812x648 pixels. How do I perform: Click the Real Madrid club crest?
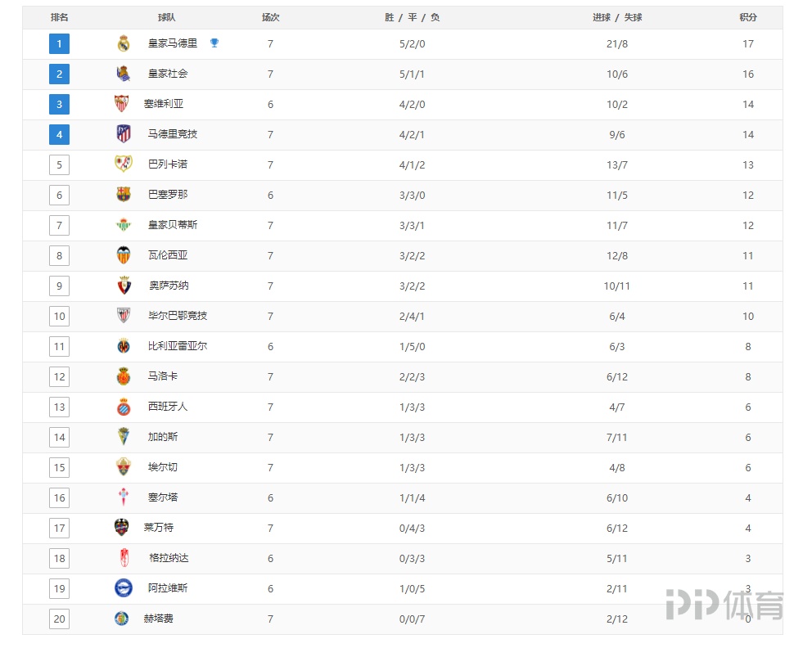(x=124, y=44)
